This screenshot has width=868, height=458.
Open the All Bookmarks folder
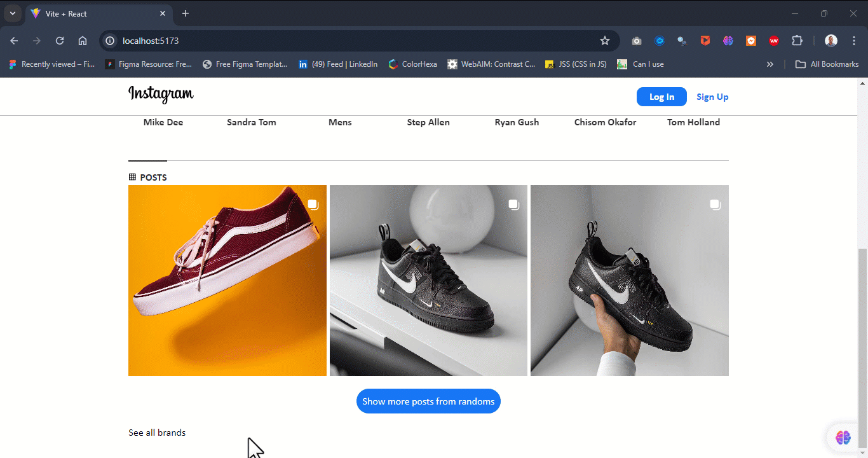pyautogui.click(x=827, y=64)
